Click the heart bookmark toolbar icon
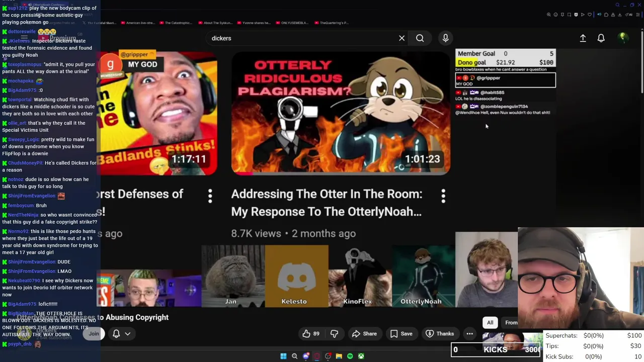644x362 pixels. click(590, 15)
